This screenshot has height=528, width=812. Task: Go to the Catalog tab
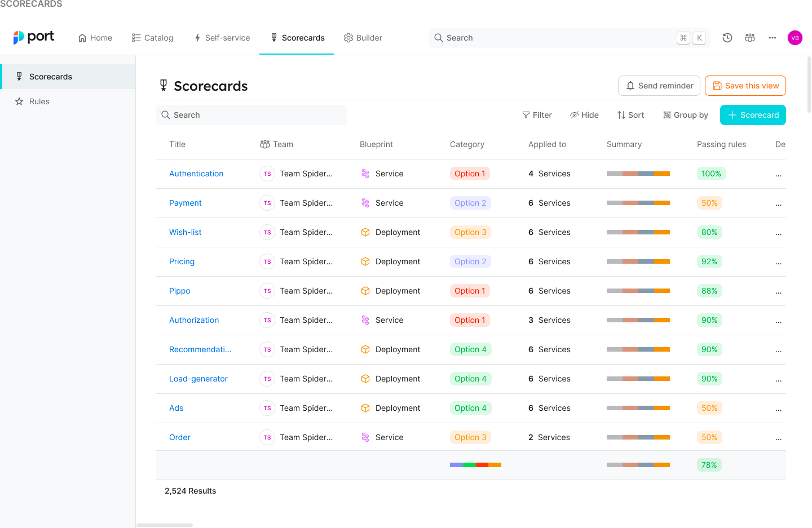(x=152, y=38)
